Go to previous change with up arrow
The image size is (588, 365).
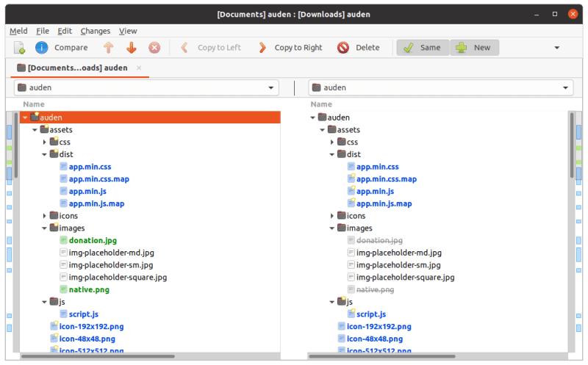(108, 48)
